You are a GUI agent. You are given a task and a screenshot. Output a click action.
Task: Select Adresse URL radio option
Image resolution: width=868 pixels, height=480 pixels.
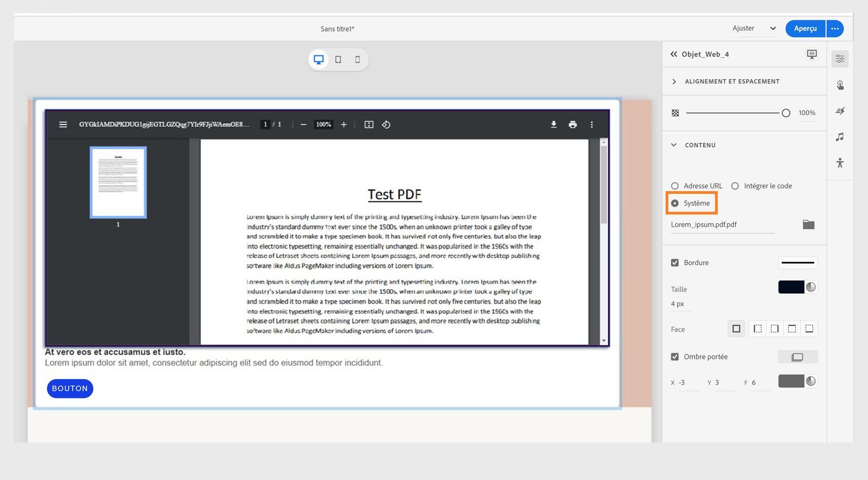pos(675,186)
